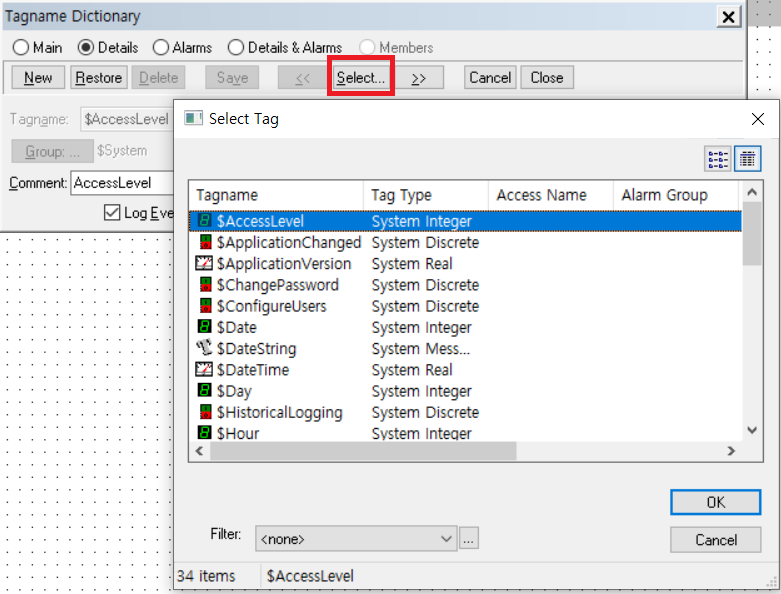Viewport: 781px width, 594px height.
Task: Click Cancel in Tagname Dictionary toolbar
Action: [x=490, y=78]
